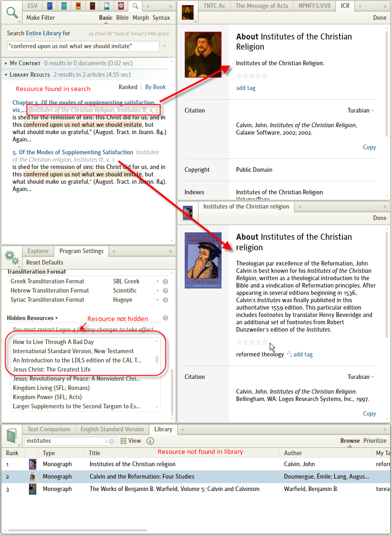
Task: Click Done in the upper ICR info panel
Action: 380,18
